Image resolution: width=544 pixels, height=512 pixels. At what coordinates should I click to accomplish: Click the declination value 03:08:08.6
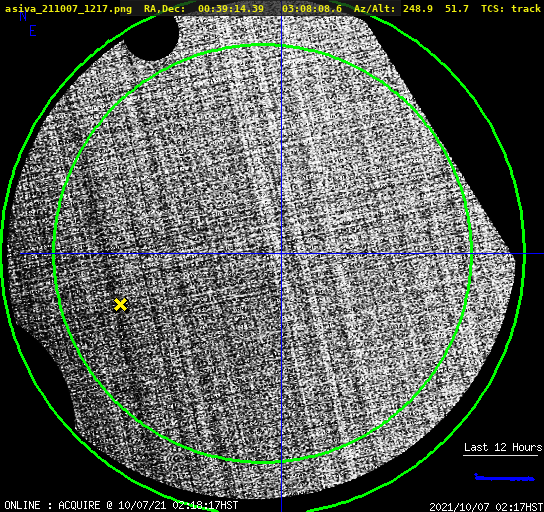click(x=312, y=9)
